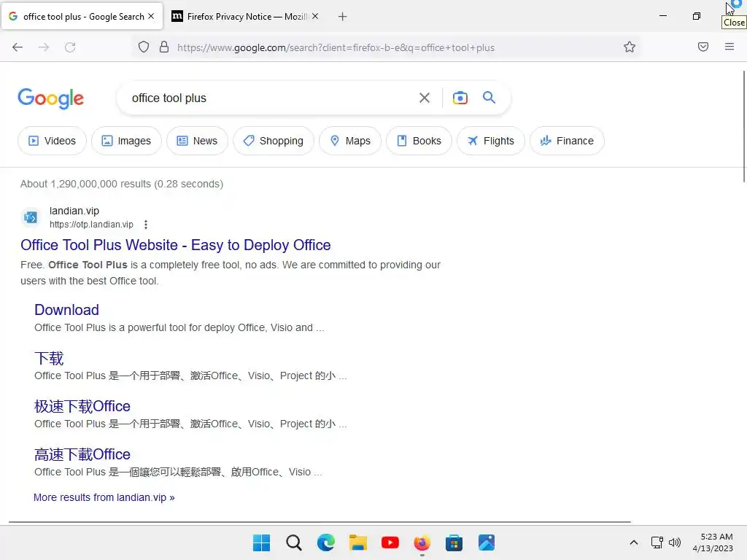Click the page vertical scrollbar
Image resolution: width=747 pixels, height=560 pixels.
pos(743,126)
